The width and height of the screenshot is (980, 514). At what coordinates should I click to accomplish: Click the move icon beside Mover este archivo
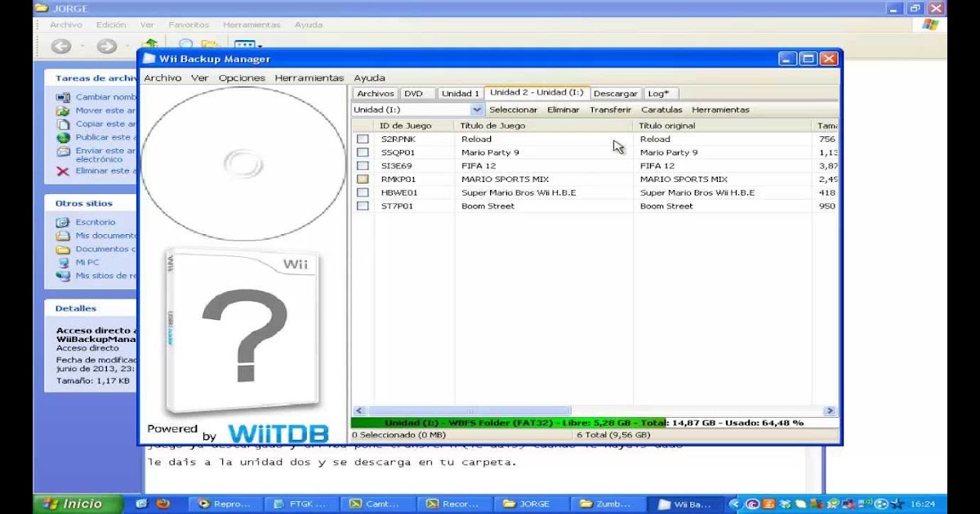click(63, 110)
